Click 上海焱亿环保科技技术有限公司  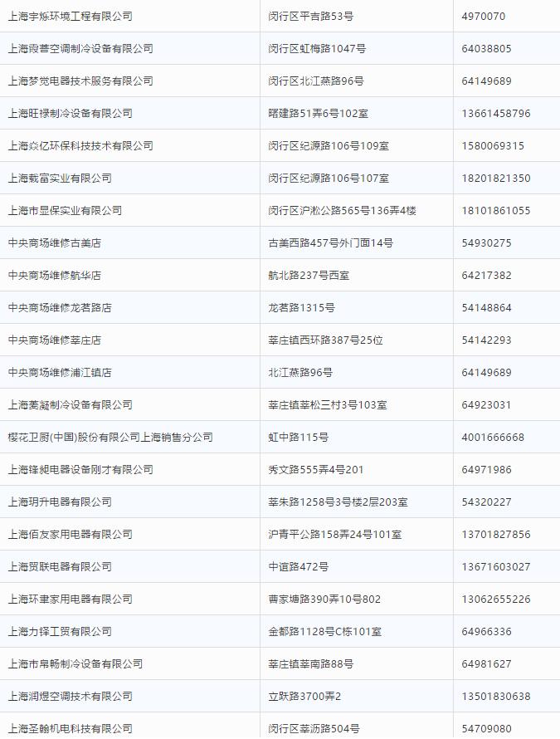click(80, 146)
